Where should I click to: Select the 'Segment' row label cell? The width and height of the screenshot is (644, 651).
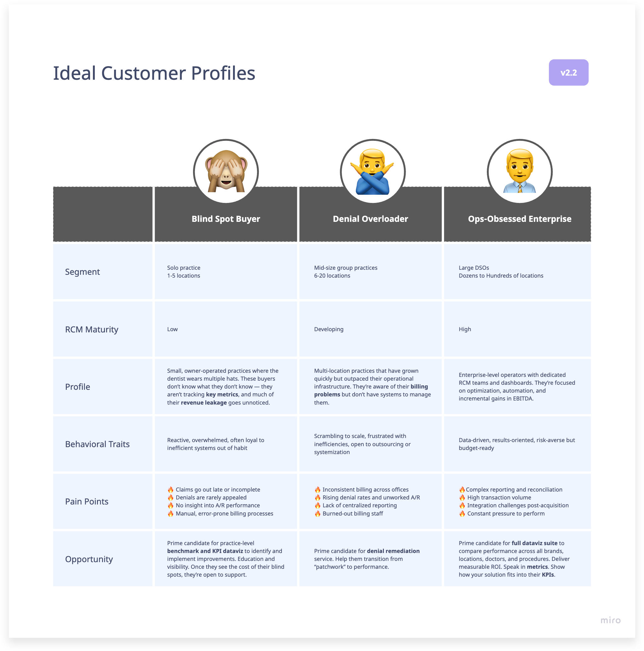pyautogui.click(x=103, y=272)
